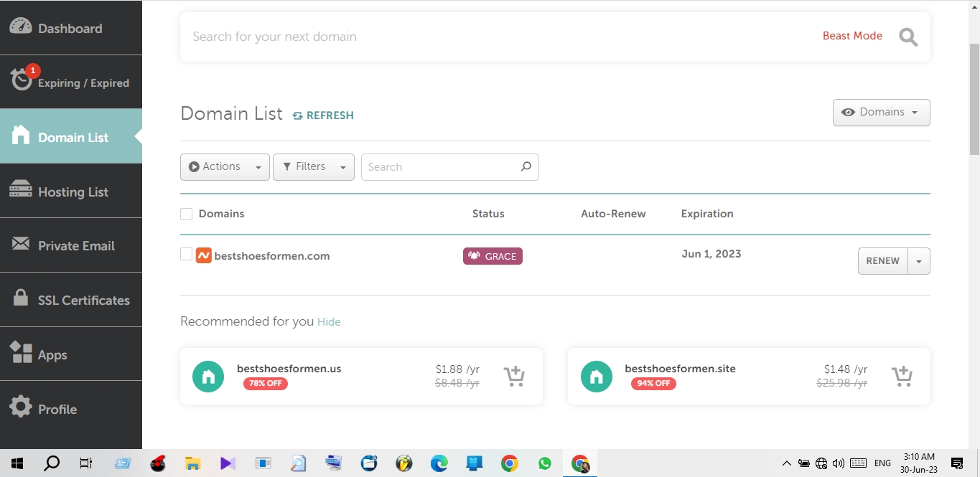This screenshot has width=980, height=477.
Task: Click the search magnifier icon in domain search
Action: pos(908,37)
